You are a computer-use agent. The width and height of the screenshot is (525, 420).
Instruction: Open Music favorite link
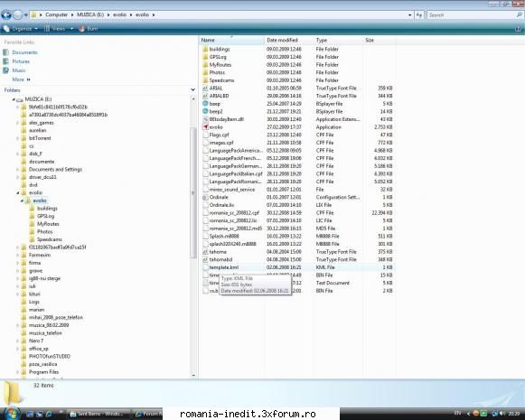(x=19, y=70)
